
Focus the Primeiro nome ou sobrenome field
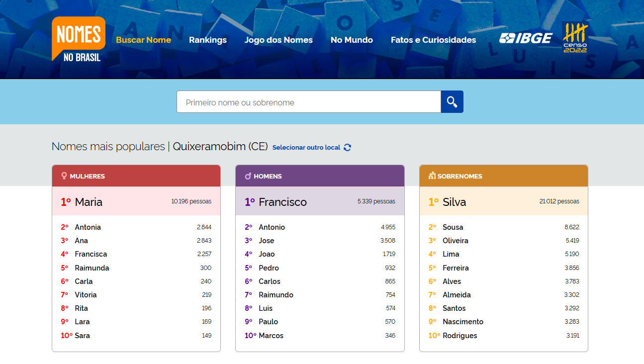pyautogui.click(x=308, y=102)
